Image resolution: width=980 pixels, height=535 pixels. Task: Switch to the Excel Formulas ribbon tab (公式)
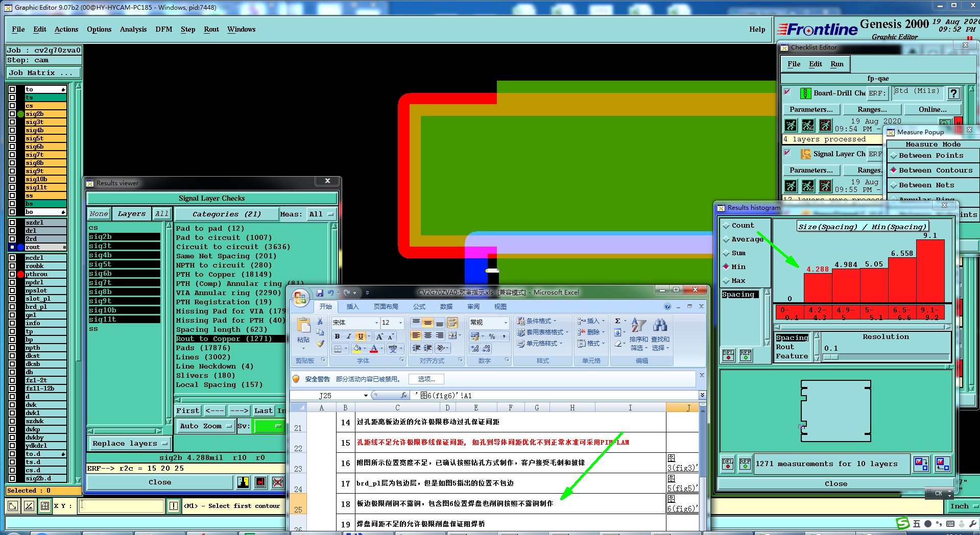click(419, 307)
